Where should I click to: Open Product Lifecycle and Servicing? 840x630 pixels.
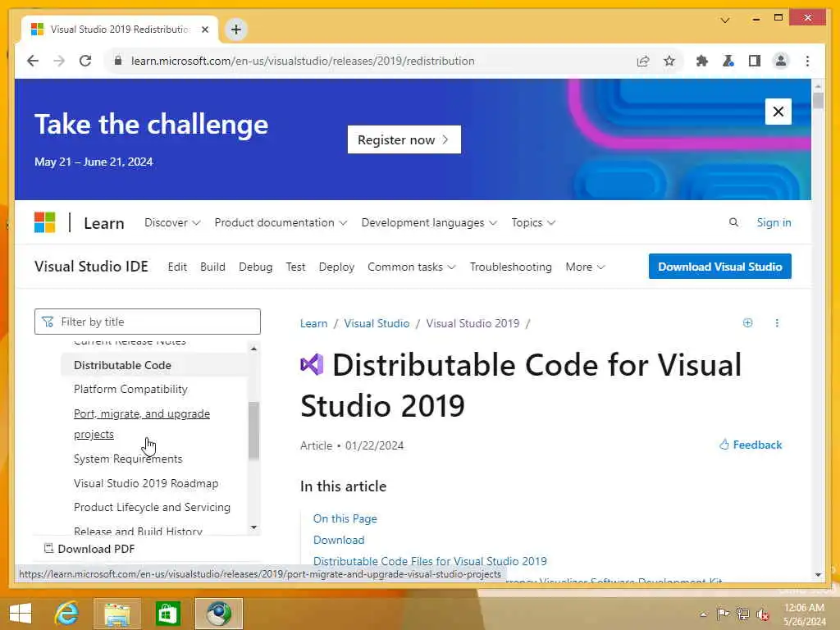coord(152,507)
